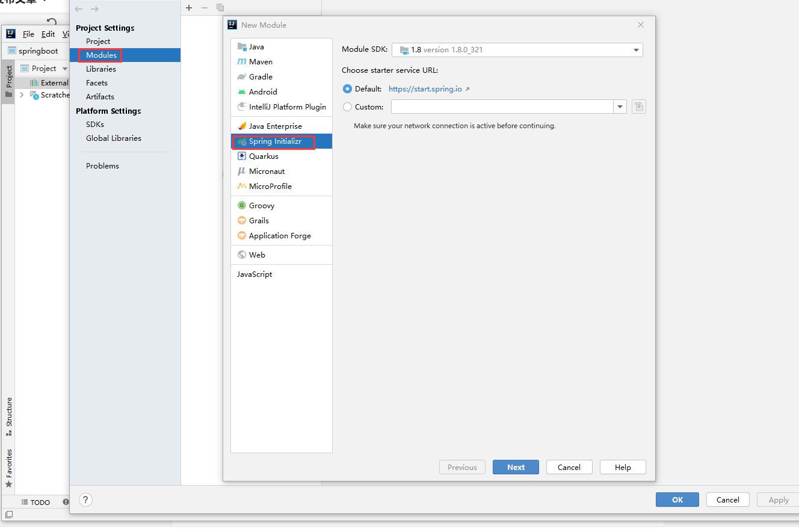The height and width of the screenshot is (532, 799).
Task: Open the File menu
Action: [x=28, y=34]
